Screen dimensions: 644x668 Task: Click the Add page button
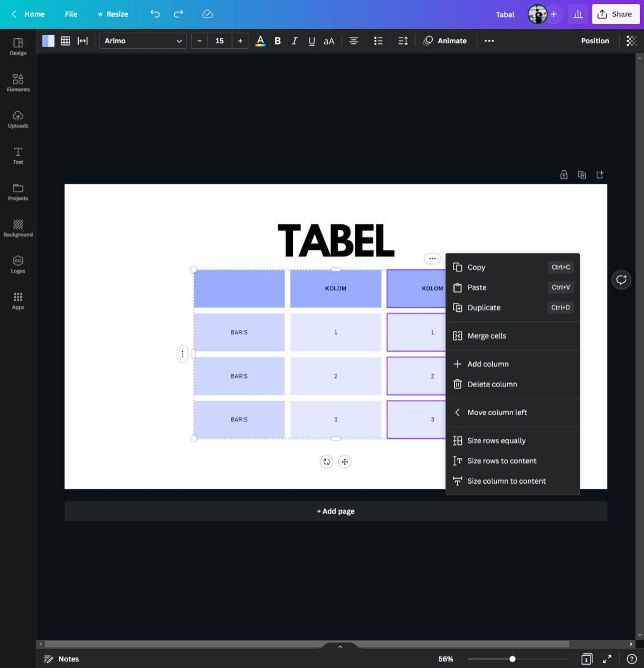pyautogui.click(x=335, y=511)
